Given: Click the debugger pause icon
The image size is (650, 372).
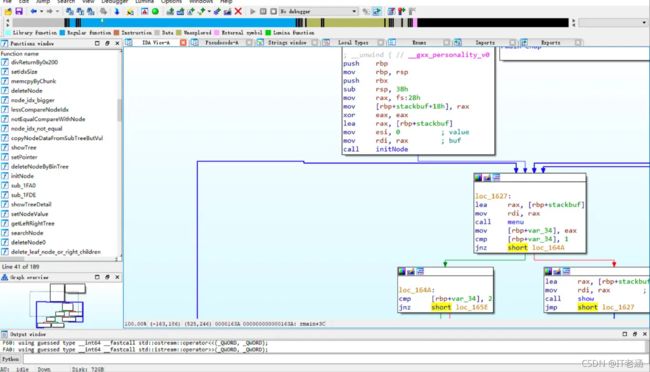Looking at the screenshot, I should click(x=263, y=11).
